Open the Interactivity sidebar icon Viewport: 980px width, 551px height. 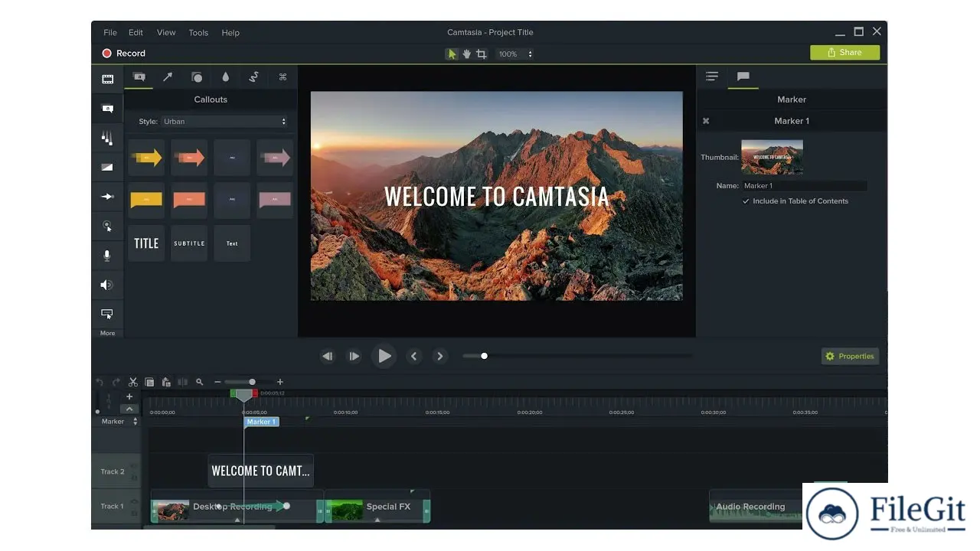coord(107,314)
